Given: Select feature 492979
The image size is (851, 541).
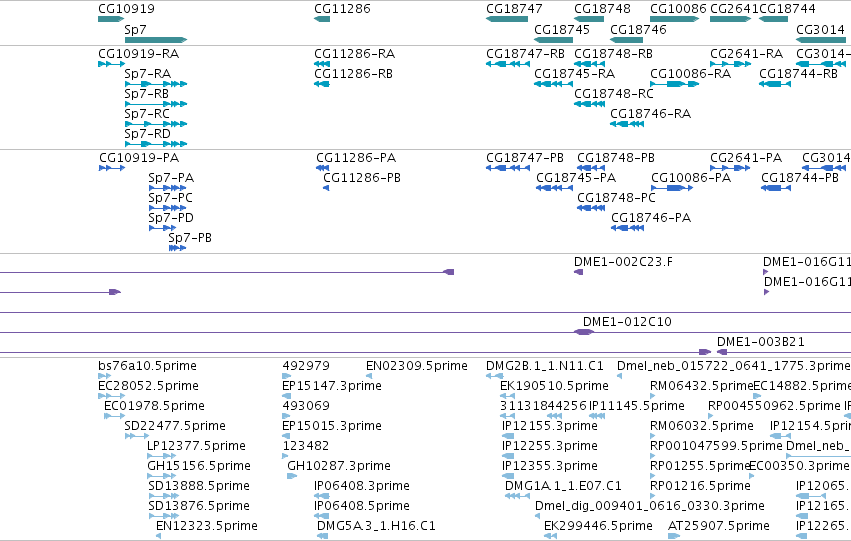Looking at the screenshot, I should point(306,366).
